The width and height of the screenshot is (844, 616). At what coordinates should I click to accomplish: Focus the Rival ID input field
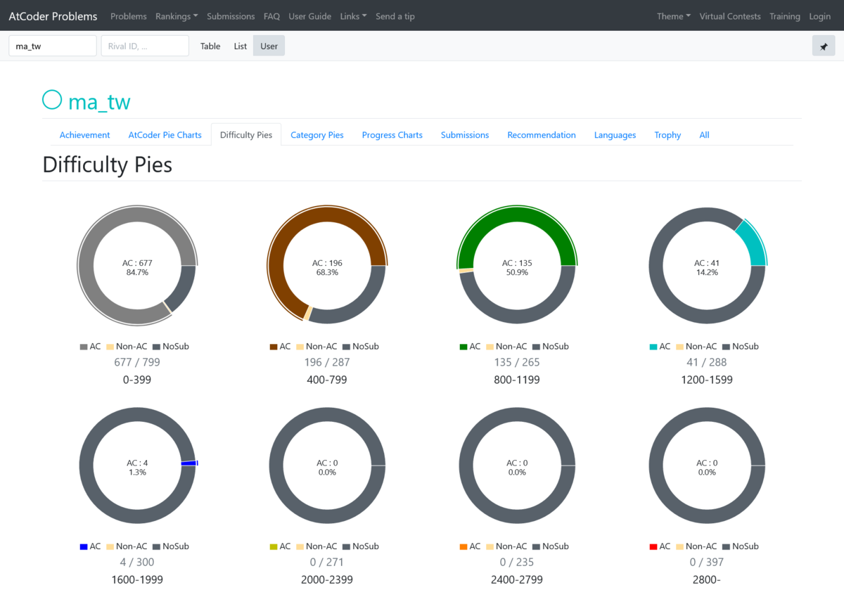click(145, 46)
